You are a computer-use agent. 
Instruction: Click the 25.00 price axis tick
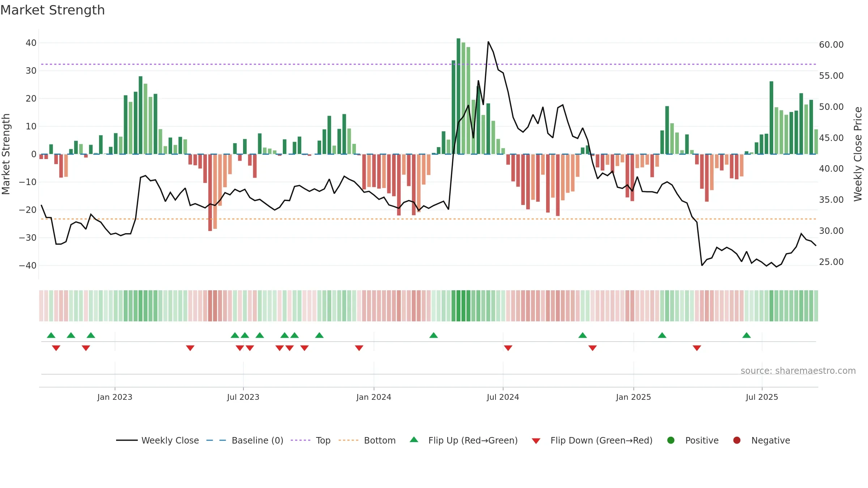831,262
